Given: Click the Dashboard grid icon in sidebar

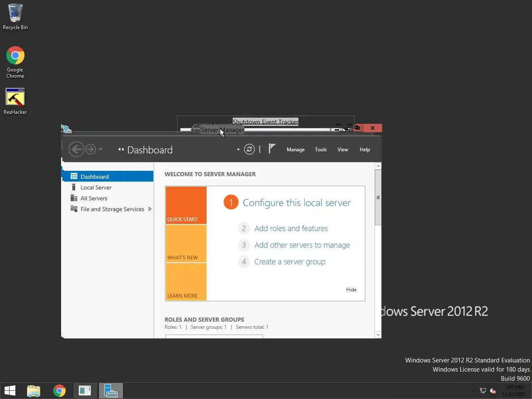Looking at the screenshot, I should click(x=74, y=176).
